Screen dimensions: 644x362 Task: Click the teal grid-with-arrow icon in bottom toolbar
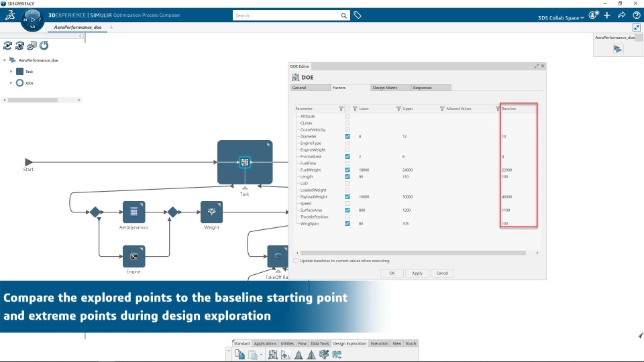click(337, 354)
